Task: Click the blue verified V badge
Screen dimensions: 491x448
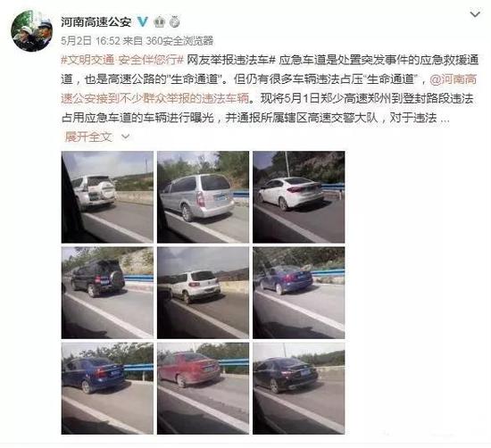Action: 143,21
